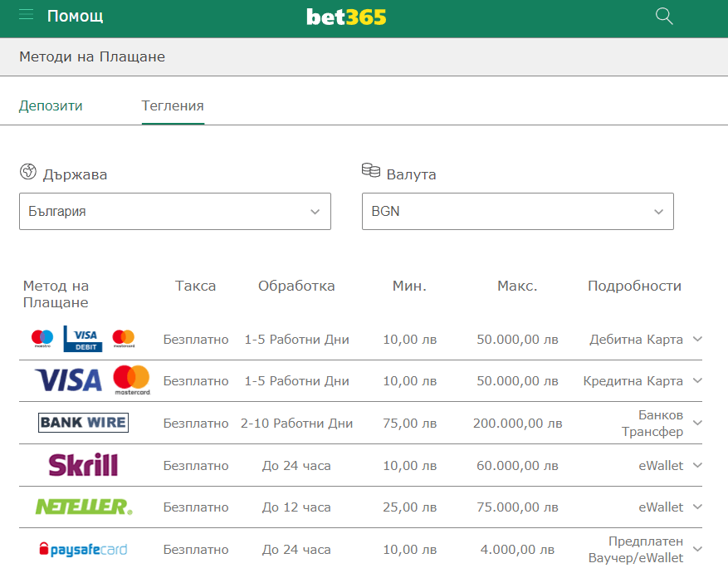This screenshot has height=578, width=728.
Task: Click the globe icon beside Държава
Action: [x=28, y=171]
